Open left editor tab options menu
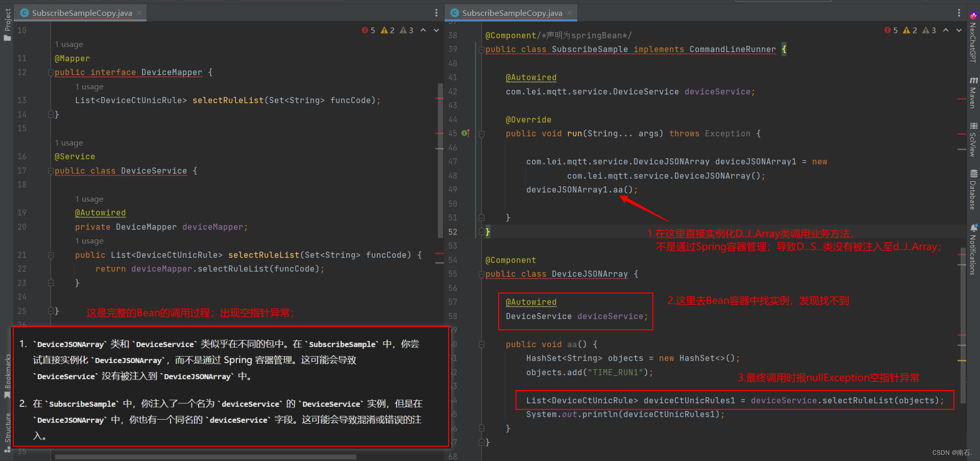 [x=436, y=13]
